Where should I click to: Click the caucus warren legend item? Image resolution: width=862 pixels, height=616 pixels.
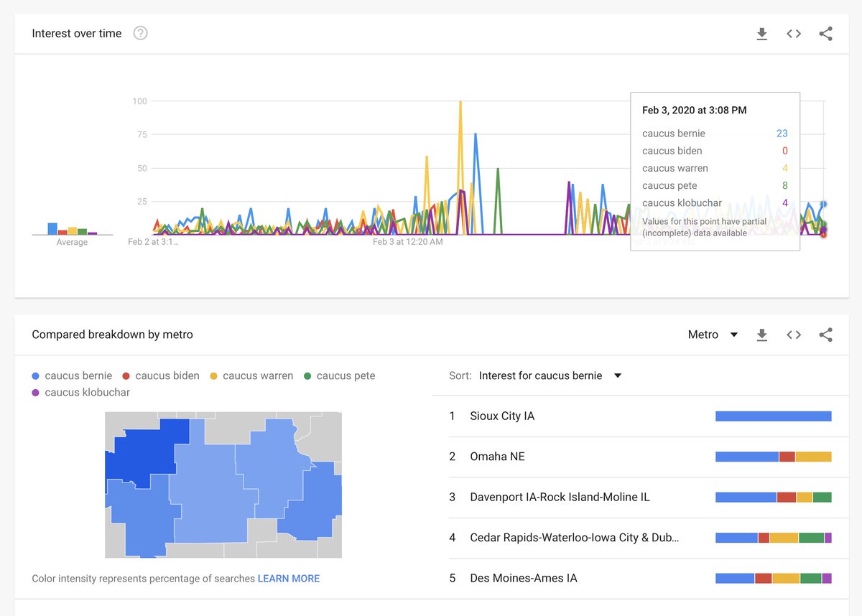[x=251, y=375]
